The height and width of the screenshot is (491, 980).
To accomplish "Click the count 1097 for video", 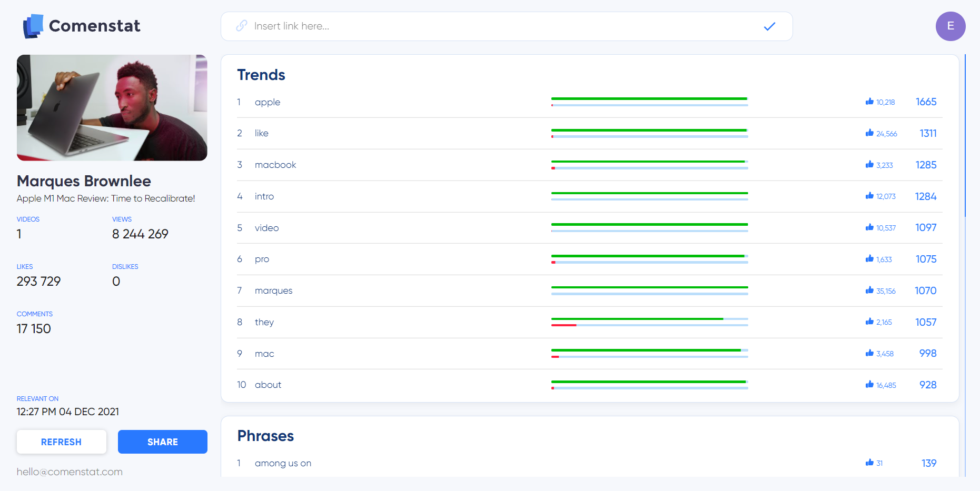I will pos(926,227).
